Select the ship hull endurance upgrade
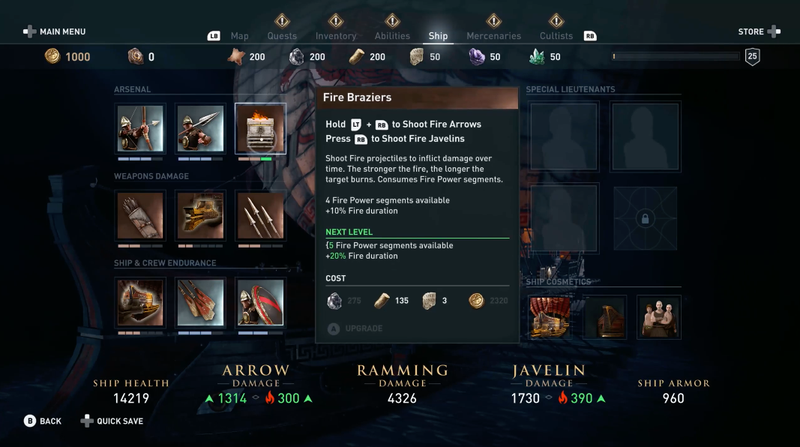 140,302
